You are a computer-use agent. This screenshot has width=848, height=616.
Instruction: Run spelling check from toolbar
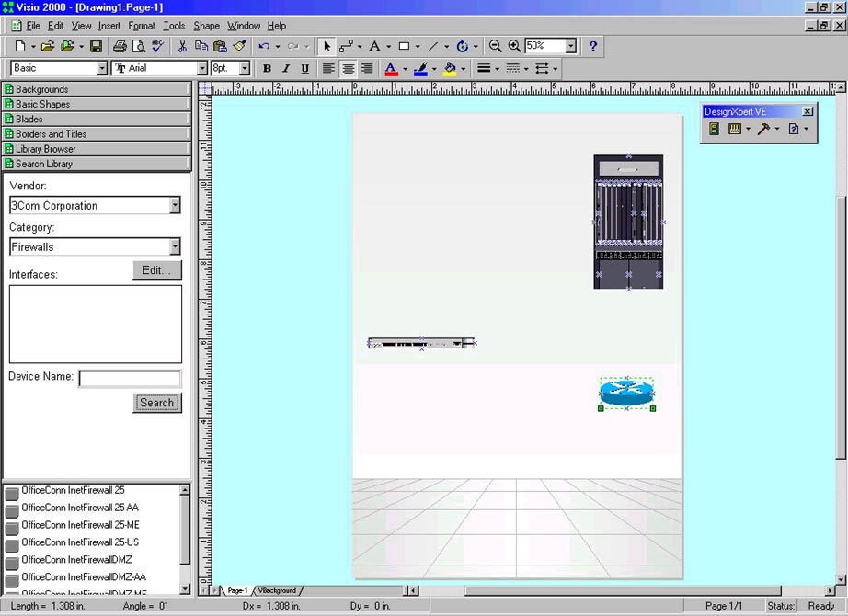157,46
